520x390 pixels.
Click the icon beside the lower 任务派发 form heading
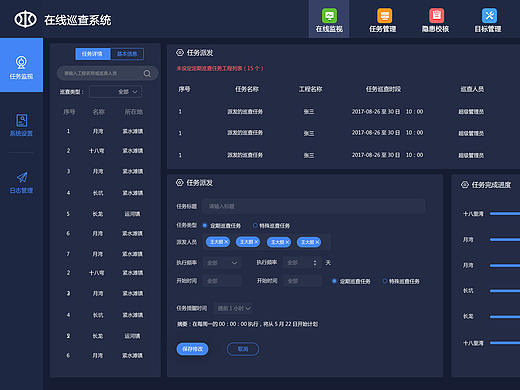pos(180,182)
